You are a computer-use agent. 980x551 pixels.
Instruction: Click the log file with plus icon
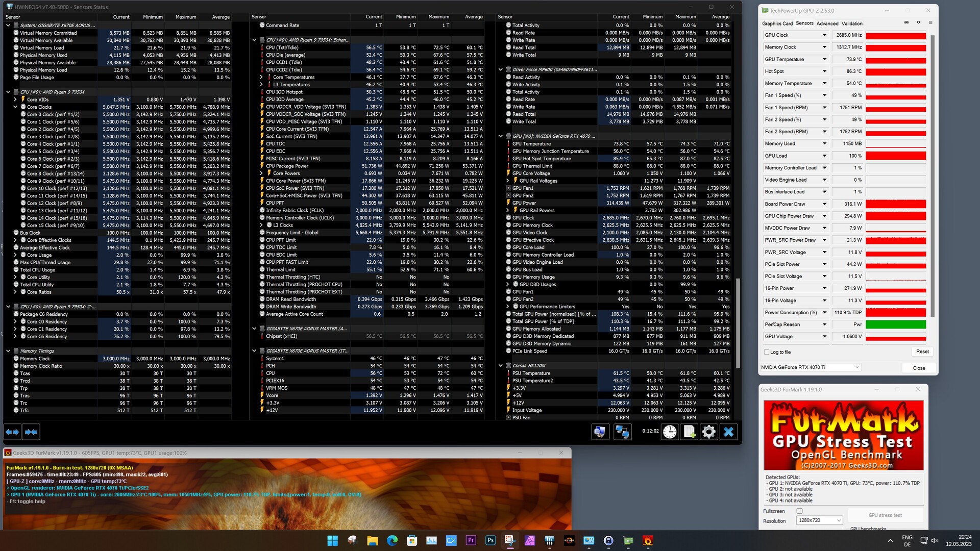click(x=689, y=432)
